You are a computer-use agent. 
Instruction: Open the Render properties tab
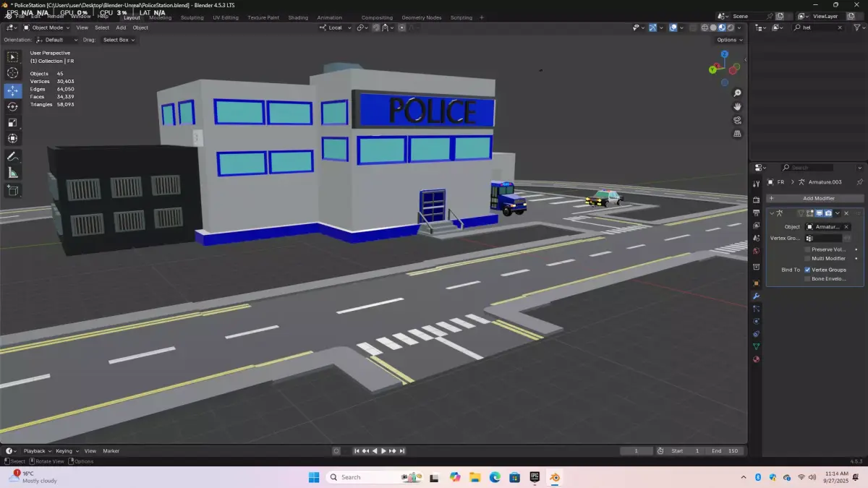tap(757, 200)
